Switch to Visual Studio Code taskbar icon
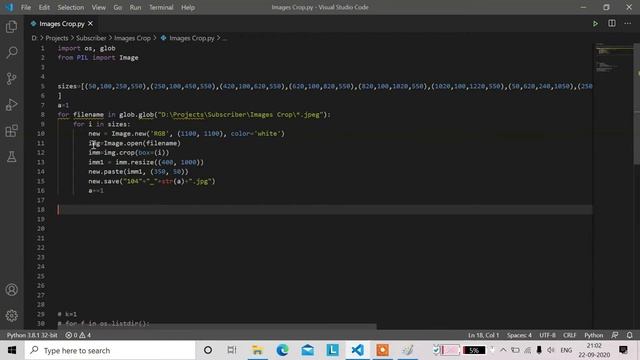The image size is (640, 360). pos(357,350)
